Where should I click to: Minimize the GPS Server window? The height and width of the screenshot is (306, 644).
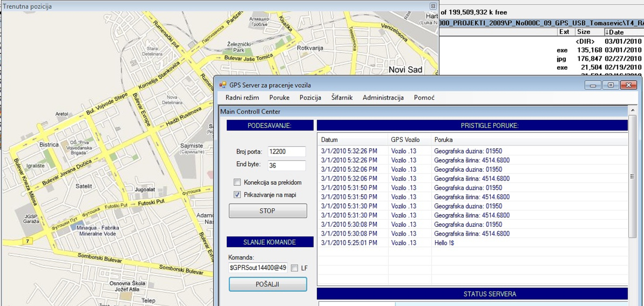(x=593, y=85)
